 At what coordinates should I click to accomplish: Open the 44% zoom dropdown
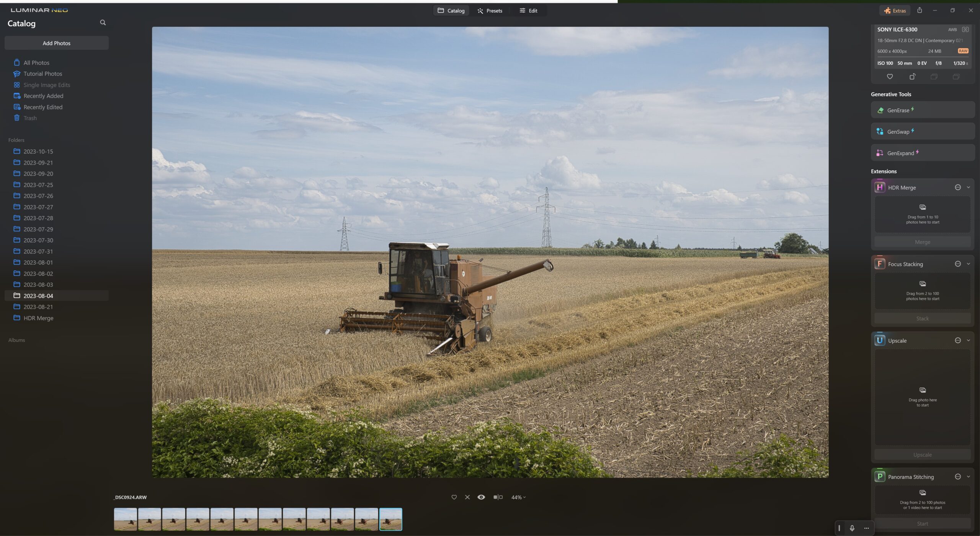[x=518, y=497]
